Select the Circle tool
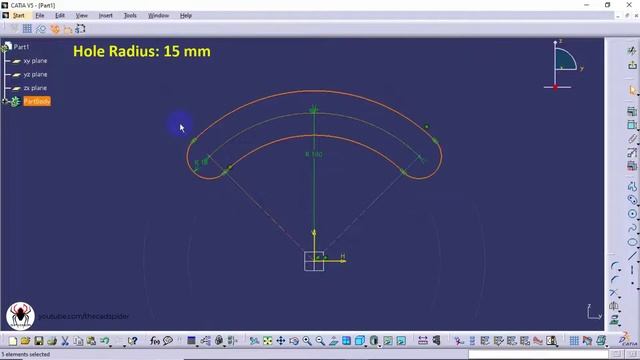The width and height of the screenshot is (640, 360). click(632, 213)
